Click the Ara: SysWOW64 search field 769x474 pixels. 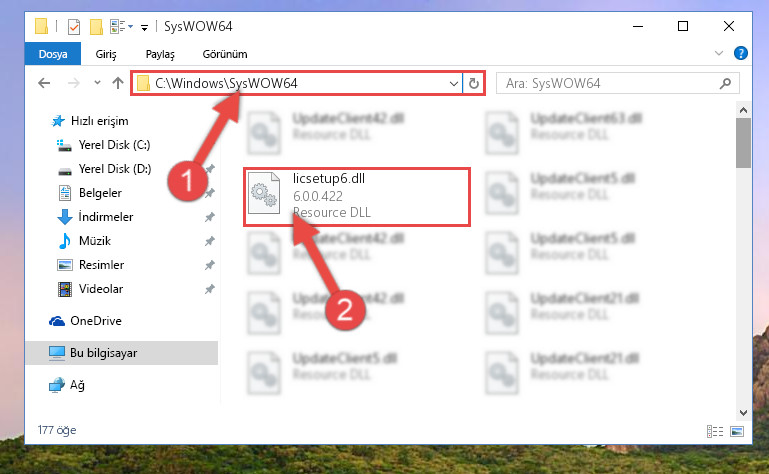[x=617, y=83]
